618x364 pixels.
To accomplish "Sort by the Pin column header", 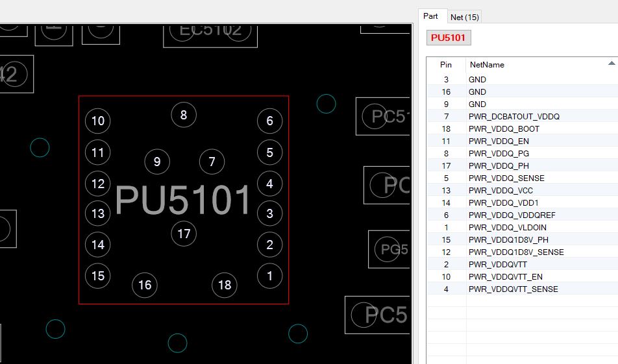I will pyautogui.click(x=446, y=65).
